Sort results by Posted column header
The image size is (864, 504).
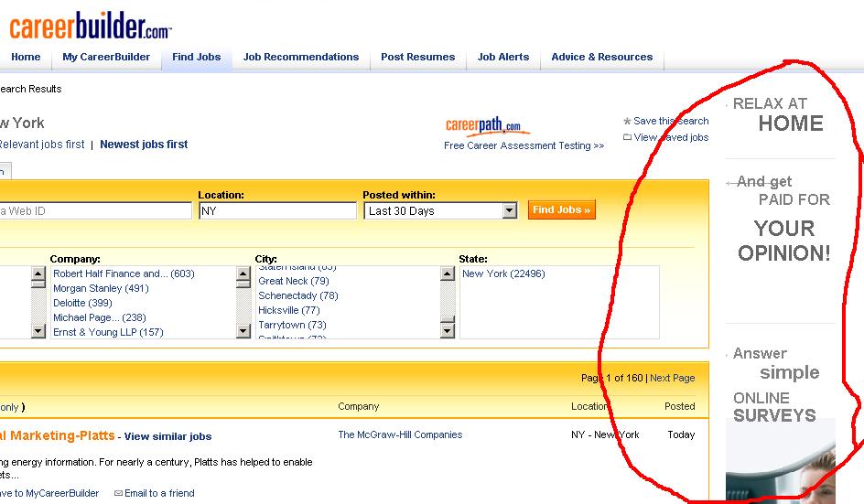[x=679, y=406]
